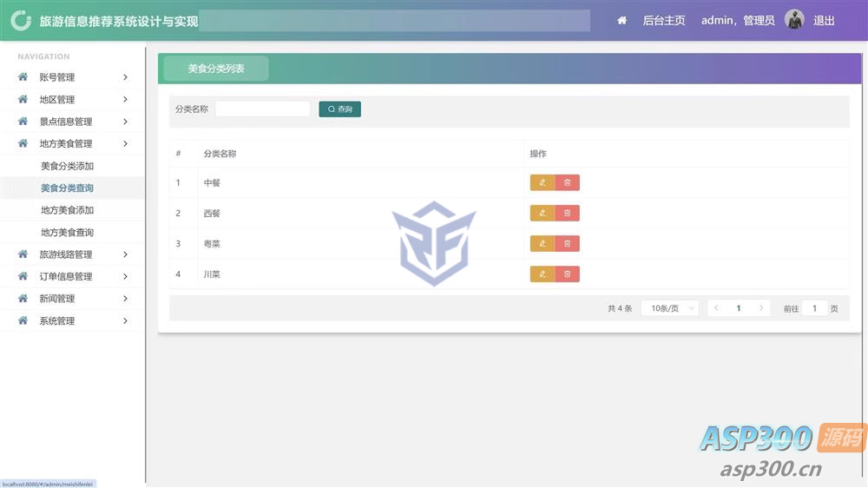Click the 旅游线路管理 home icon

[x=23, y=254]
